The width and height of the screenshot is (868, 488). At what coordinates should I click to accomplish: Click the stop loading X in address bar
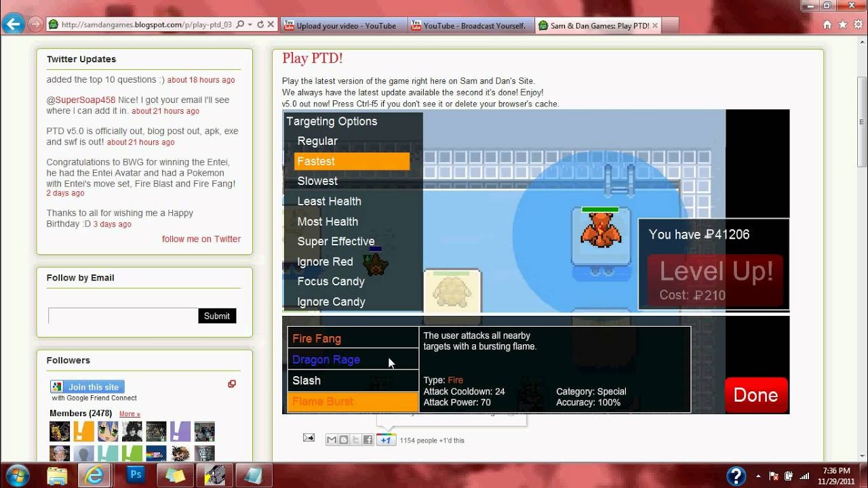(271, 25)
